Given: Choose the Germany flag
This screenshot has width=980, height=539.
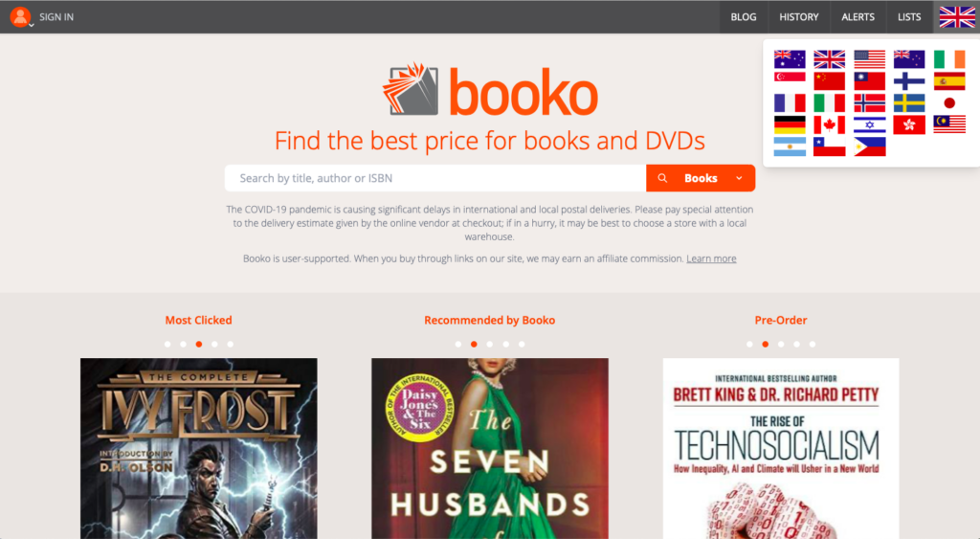Looking at the screenshot, I should pyautogui.click(x=790, y=125).
